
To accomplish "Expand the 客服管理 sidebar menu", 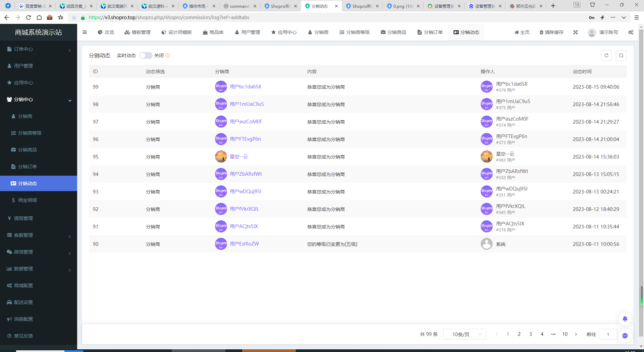I will (39, 235).
